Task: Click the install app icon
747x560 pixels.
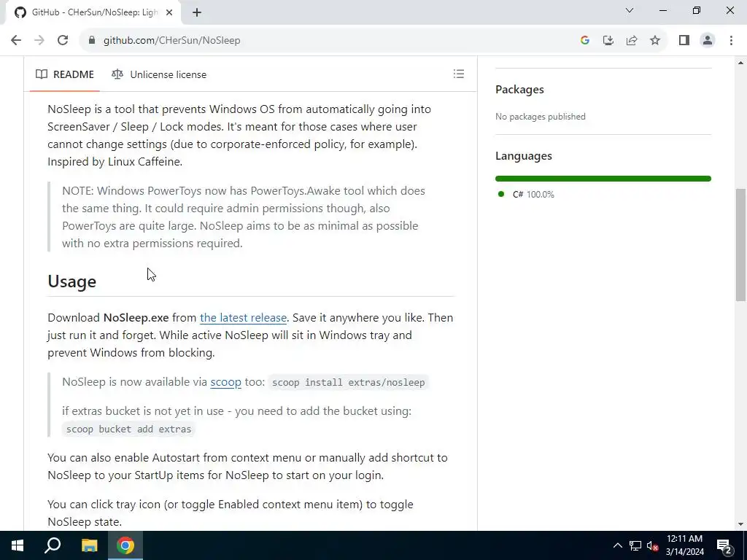Action: click(608, 40)
